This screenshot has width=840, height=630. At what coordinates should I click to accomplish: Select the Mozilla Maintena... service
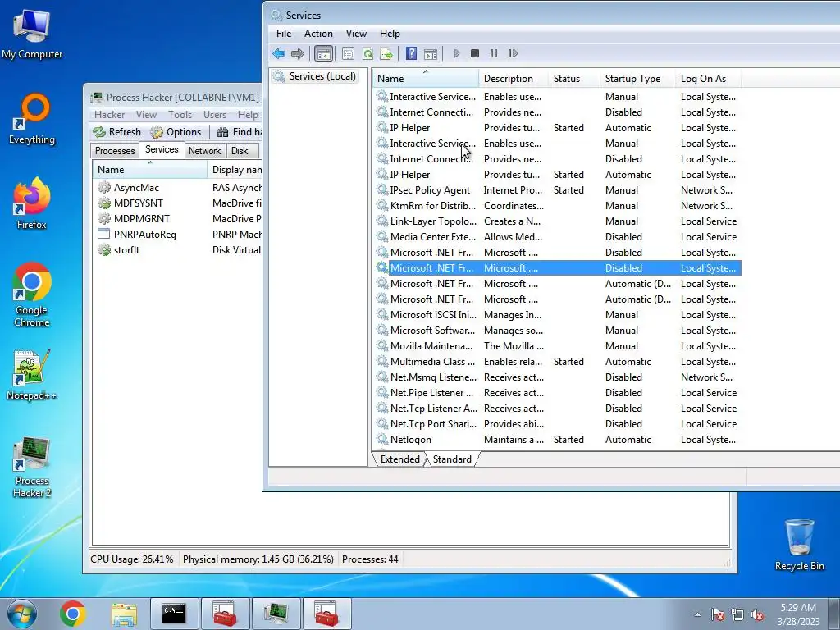(557, 346)
